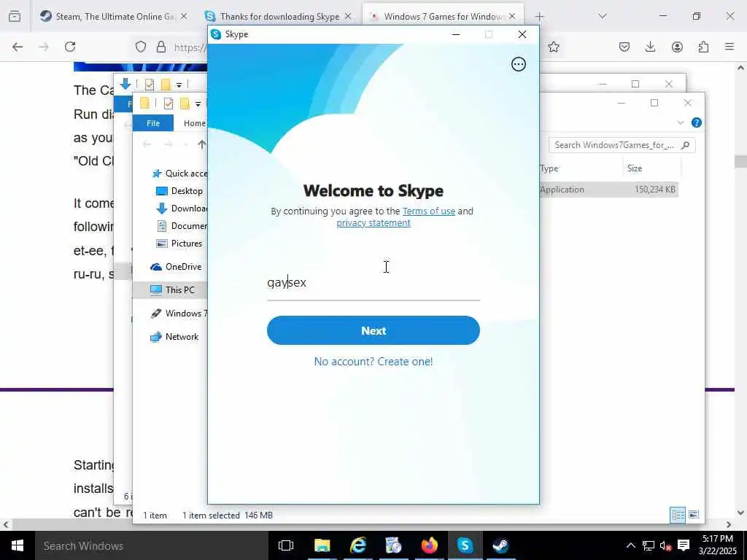Click the Next button in Skype
Viewport: 747px width, 560px height.
[x=373, y=330]
